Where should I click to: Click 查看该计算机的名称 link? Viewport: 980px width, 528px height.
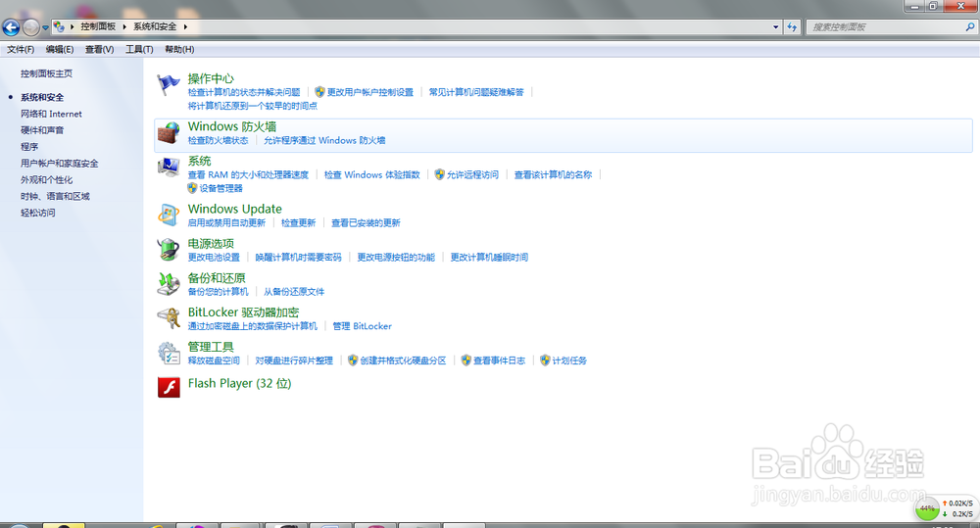(x=553, y=175)
